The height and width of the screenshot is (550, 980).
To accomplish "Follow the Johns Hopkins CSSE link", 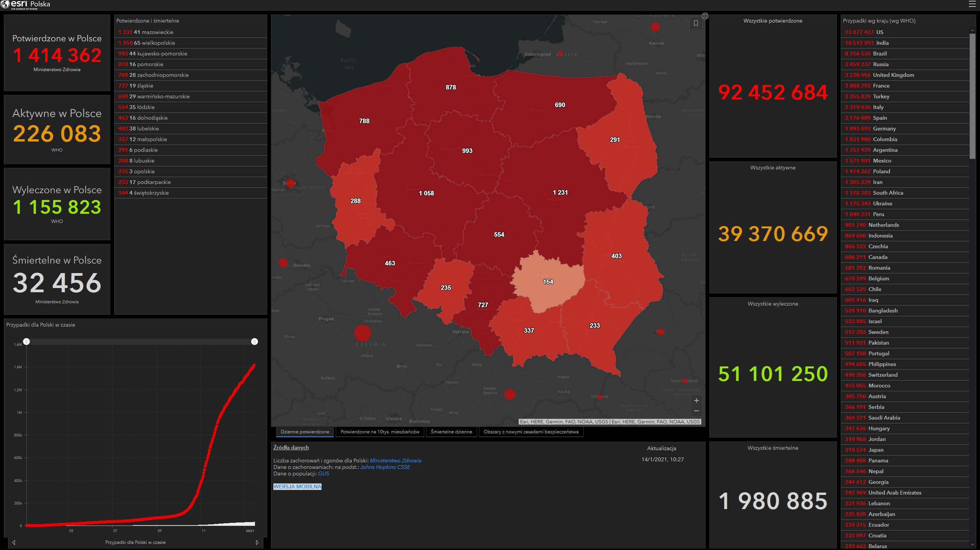I will [385, 467].
